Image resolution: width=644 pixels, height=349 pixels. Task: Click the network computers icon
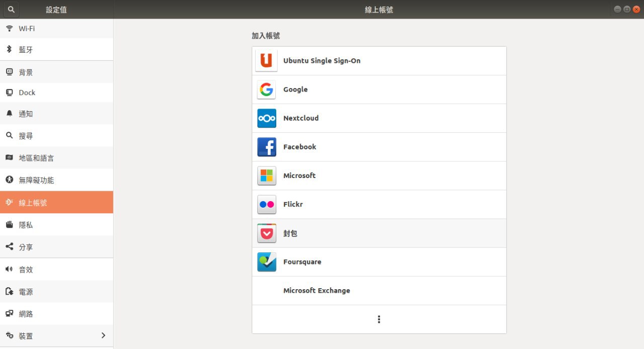[x=9, y=313]
